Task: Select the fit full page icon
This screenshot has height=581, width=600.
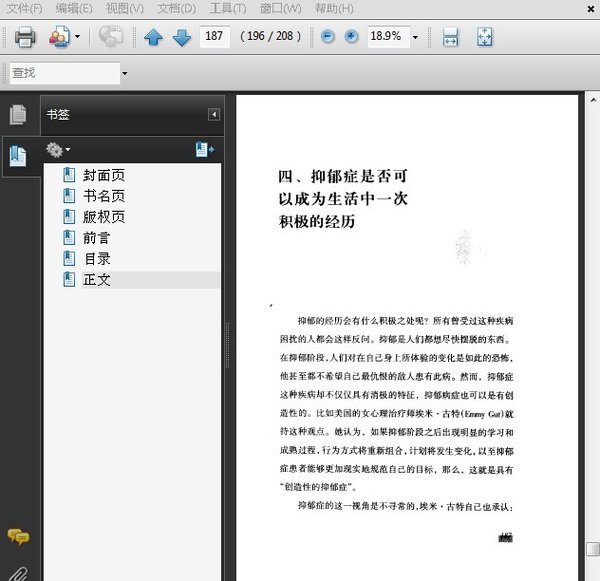Action: coord(485,38)
